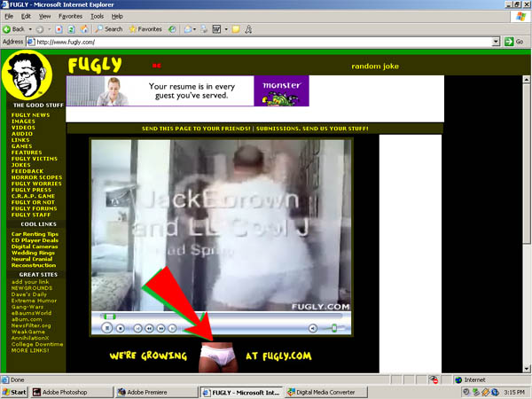Click Send this page to your friends
Screen dimensions: 532x399
click(196, 129)
